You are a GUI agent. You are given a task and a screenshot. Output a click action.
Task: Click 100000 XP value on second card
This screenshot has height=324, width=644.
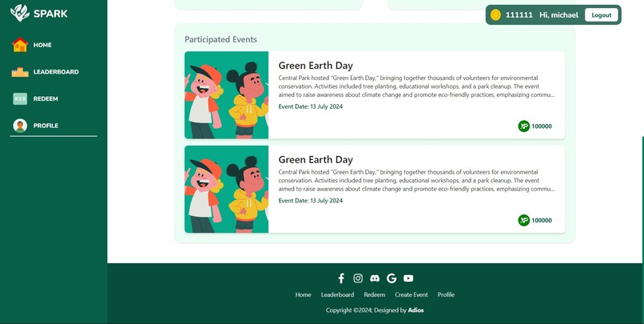pos(542,221)
